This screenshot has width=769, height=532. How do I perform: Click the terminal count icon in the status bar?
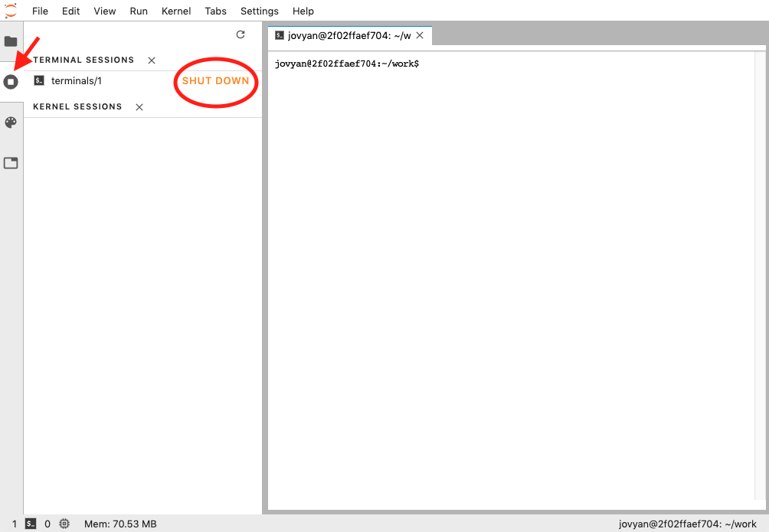coord(31,524)
